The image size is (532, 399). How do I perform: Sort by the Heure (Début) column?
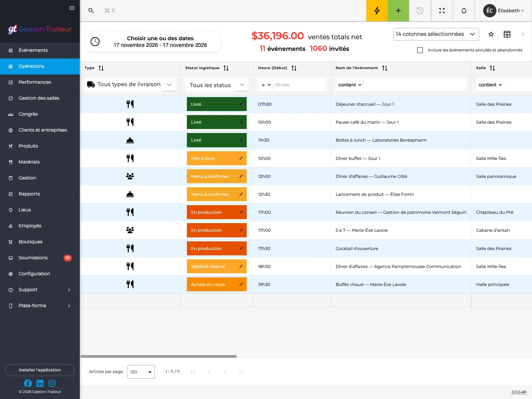tap(294, 68)
